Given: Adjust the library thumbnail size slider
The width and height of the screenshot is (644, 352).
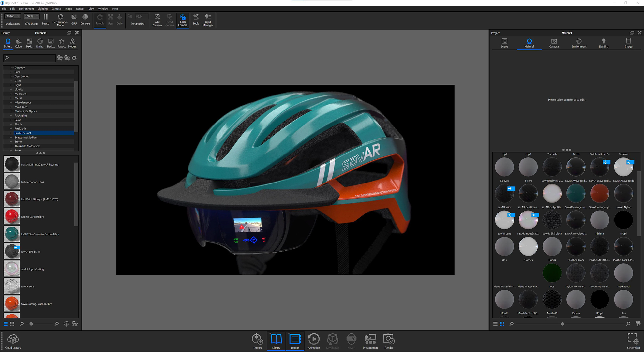Looking at the screenshot, I should click(x=31, y=324).
